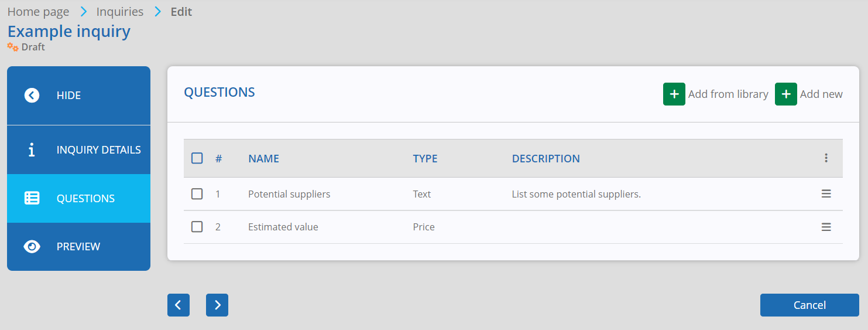Click the Cancel button

coord(809,305)
